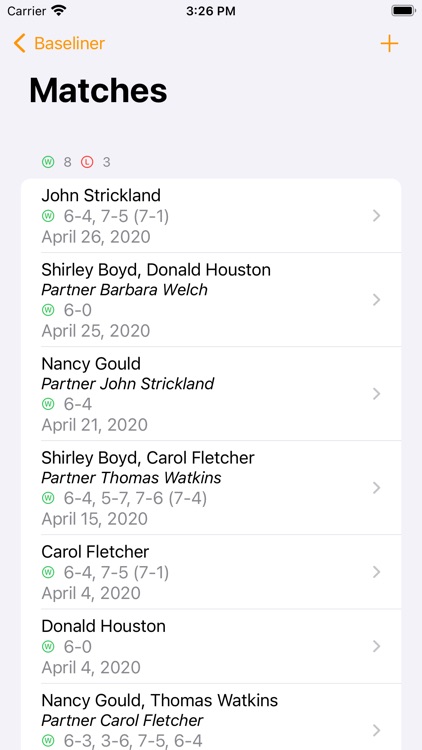This screenshot has width=422, height=750.
Task: Tap win badge beside 6-4, 5-7, 7-6 score
Action: click(x=48, y=498)
